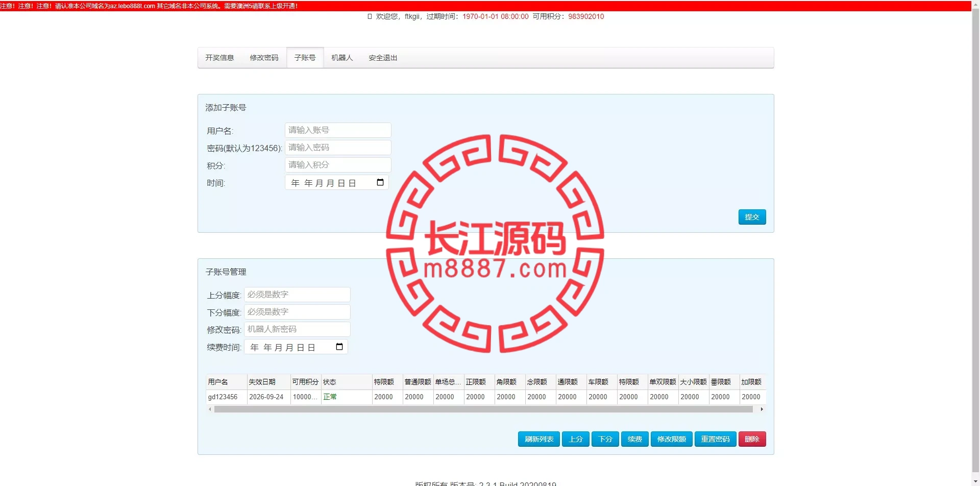Click 角限额 column header
The image size is (980, 486).
510,382
